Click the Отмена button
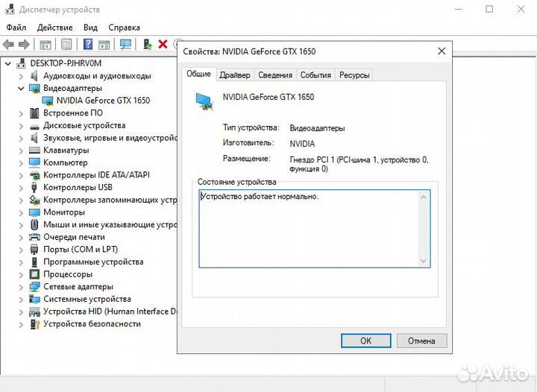537x392 pixels. pyautogui.click(x=421, y=341)
